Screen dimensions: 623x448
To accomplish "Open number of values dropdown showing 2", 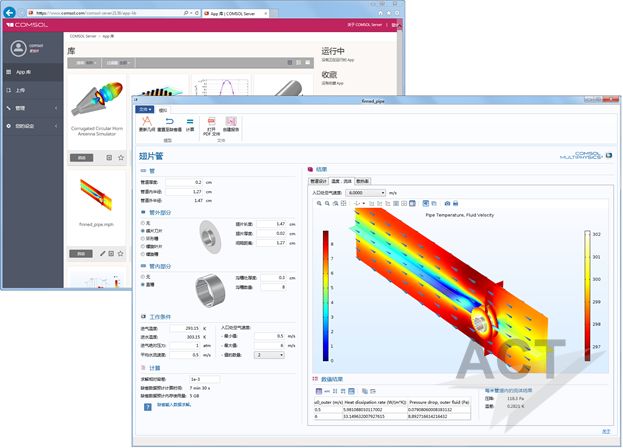I will point(269,355).
